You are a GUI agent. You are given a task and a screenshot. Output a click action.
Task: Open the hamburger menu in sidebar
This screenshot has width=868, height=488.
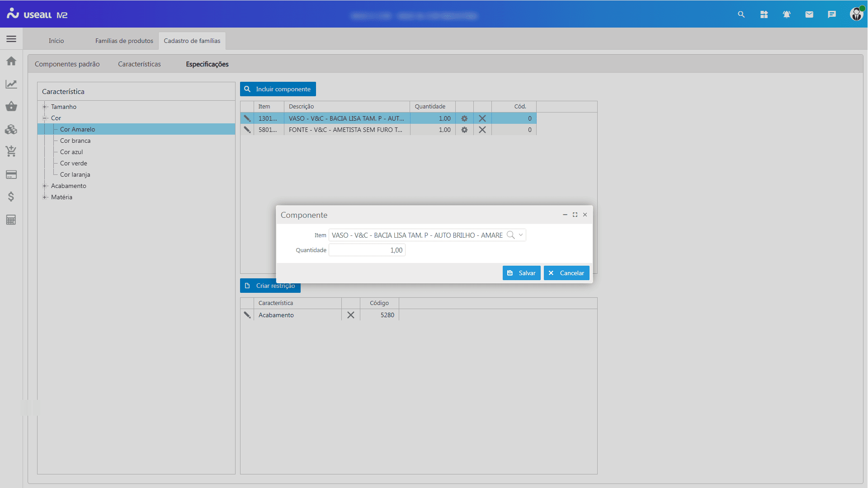(x=11, y=39)
